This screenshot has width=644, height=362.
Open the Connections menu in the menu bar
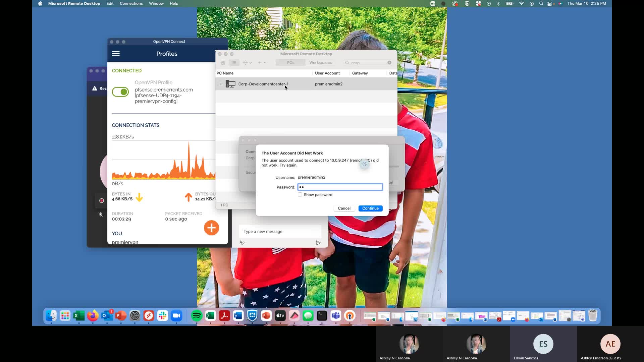tap(131, 3)
